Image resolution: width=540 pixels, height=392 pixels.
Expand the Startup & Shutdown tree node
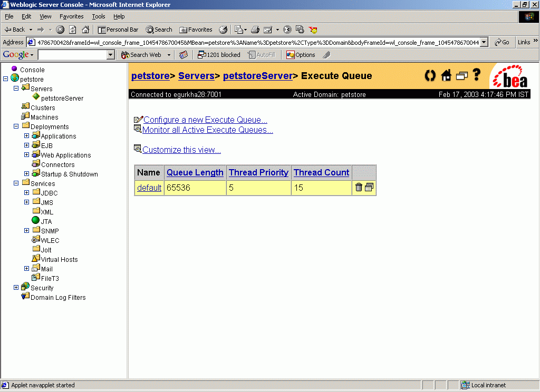[x=26, y=174]
